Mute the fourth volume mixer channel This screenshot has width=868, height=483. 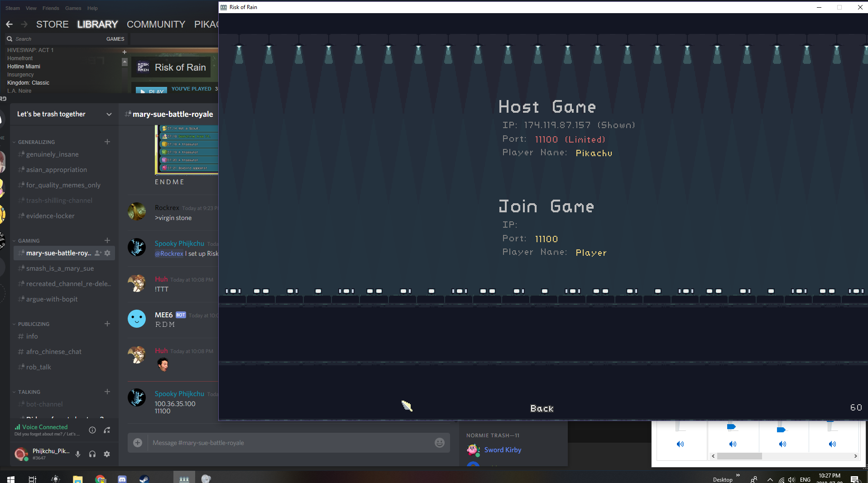coord(832,444)
